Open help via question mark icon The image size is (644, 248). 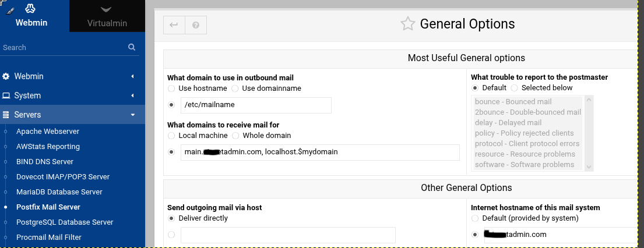[x=196, y=25]
